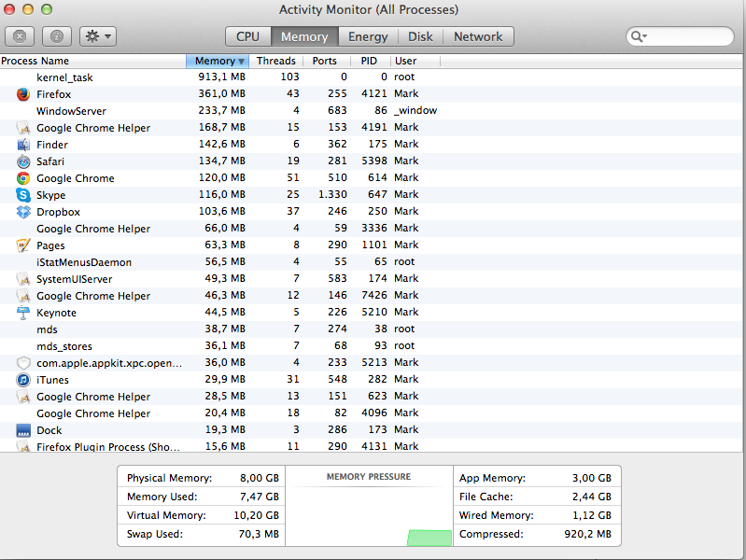
Task: Click Firefox memory value 361,0 MB
Action: [221, 93]
